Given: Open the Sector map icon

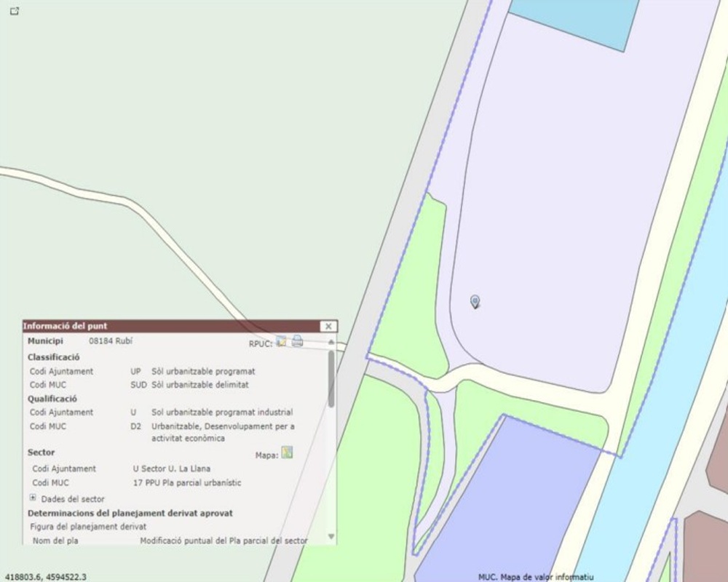Looking at the screenshot, I should [x=287, y=453].
